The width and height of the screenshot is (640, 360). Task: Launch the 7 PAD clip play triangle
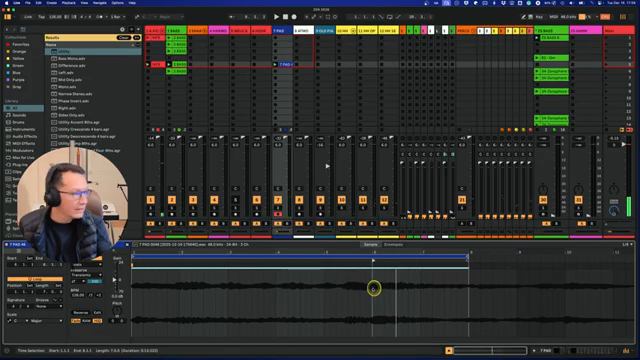click(276, 64)
